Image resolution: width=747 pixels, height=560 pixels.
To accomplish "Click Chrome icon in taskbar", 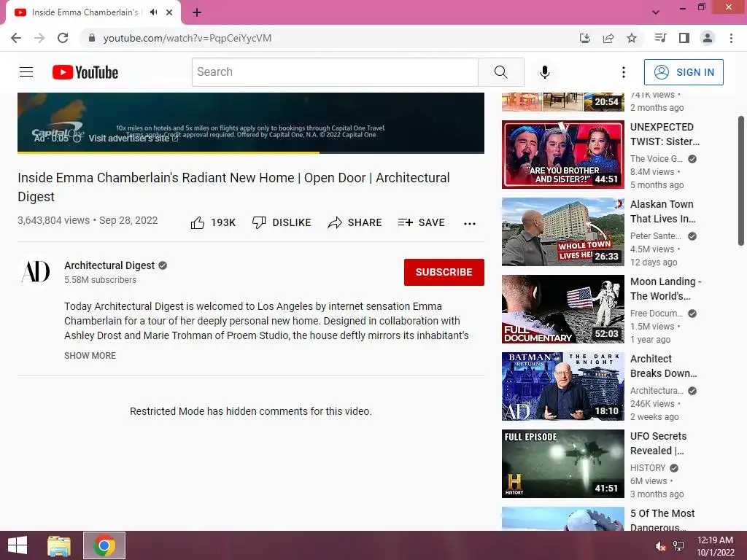I will pyautogui.click(x=104, y=545).
